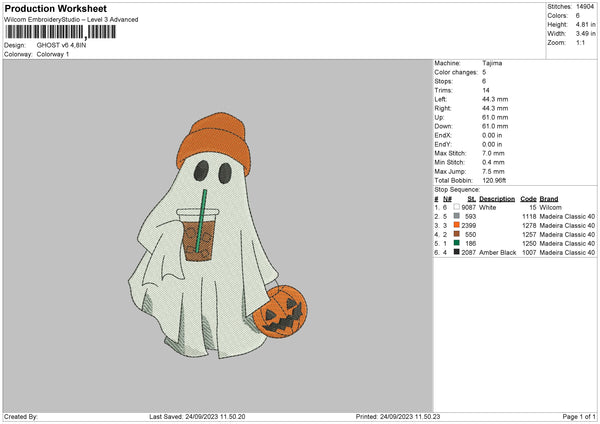The width and height of the screenshot is (600, 424).
Task: Click the black Amber Black color swatch
Action: [457, 252]
